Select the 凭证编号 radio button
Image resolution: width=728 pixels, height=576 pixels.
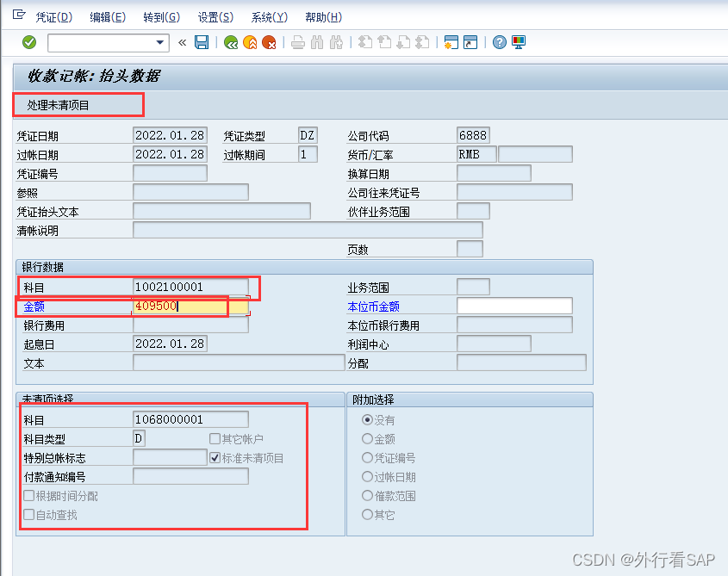coord(367,458)
